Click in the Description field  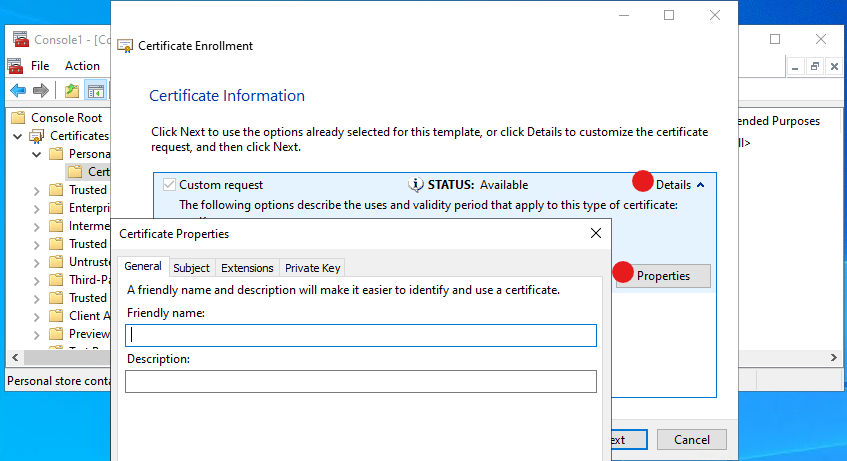[x=361, y=382]
